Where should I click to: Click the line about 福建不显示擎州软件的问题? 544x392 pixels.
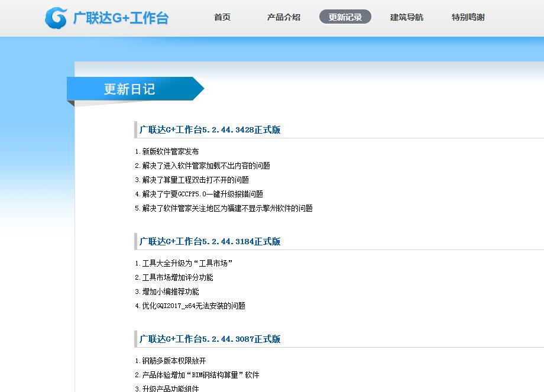click(224, 209)
